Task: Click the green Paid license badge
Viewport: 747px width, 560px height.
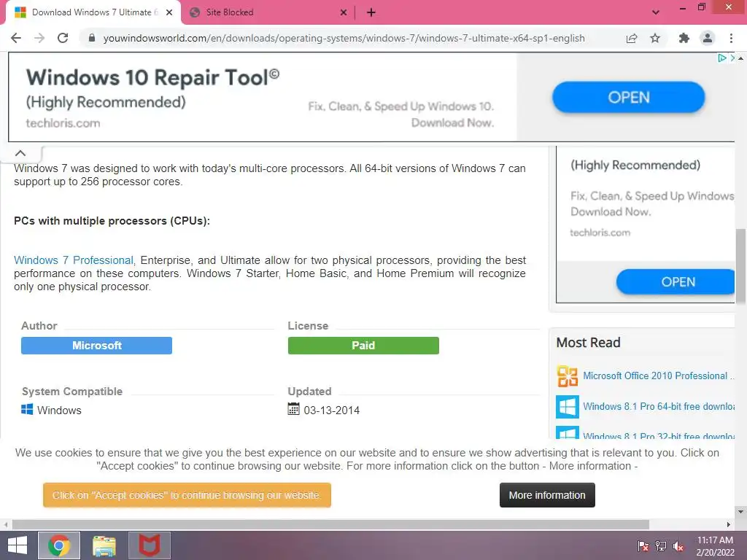Action: [363, 345]
